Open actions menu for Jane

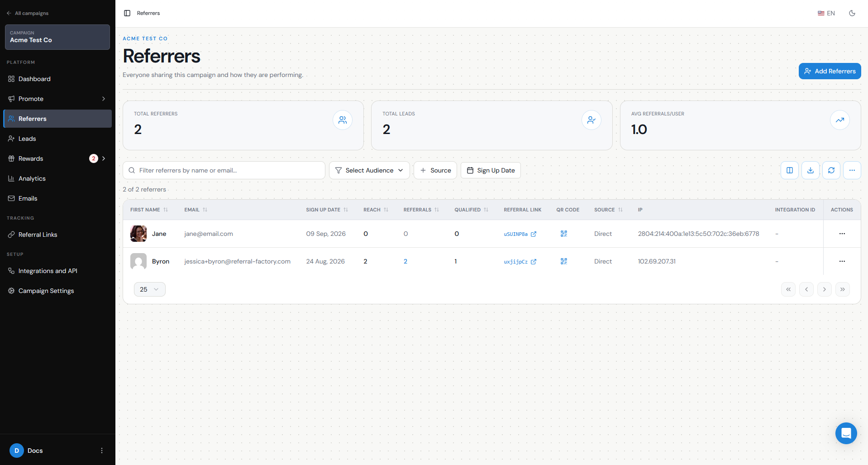tap(842, 234)
